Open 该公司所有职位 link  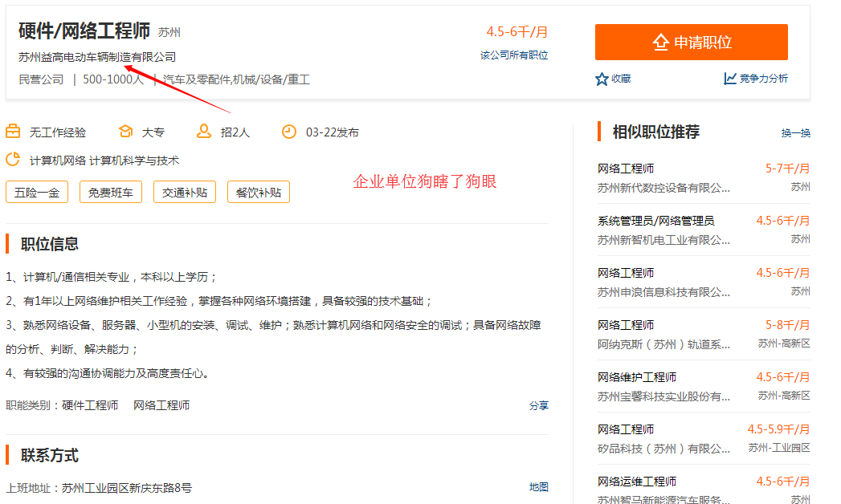pyautogui.click(x=514, y=55)
